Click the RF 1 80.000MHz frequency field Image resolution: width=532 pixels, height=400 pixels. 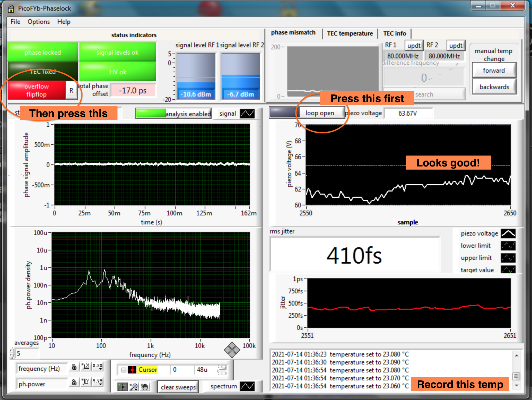tap(403, 56)
